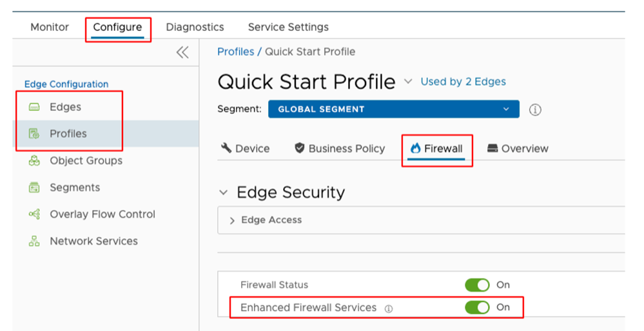Click the Segments icon in sidebar
The height and width of the screenshot is (331, 644).
tap(34, 188)
